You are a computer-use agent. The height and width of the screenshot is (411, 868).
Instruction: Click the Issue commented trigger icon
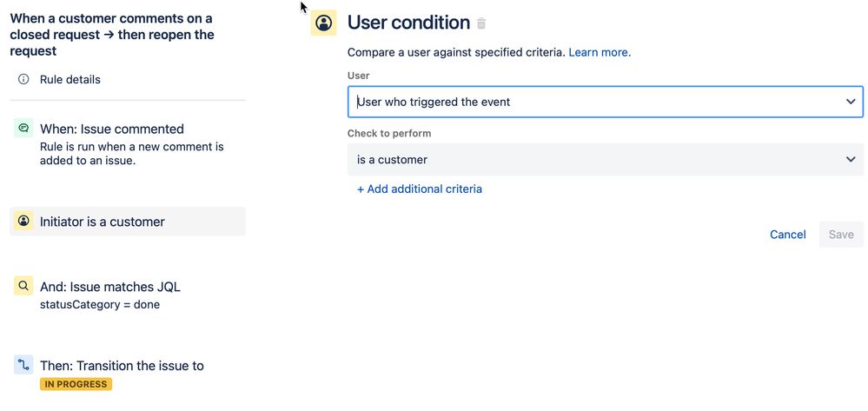(23, 128)
